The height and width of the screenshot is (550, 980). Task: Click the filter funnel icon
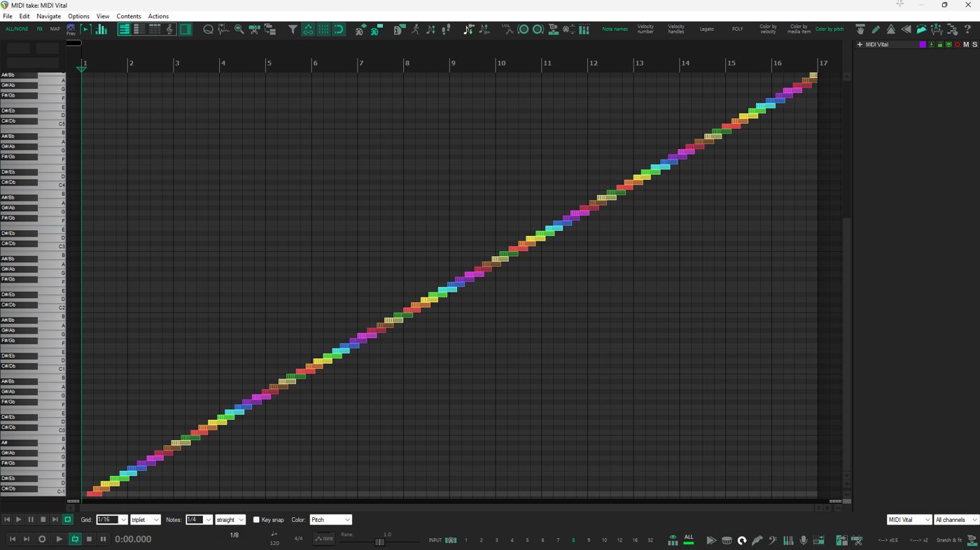[293, 29]
